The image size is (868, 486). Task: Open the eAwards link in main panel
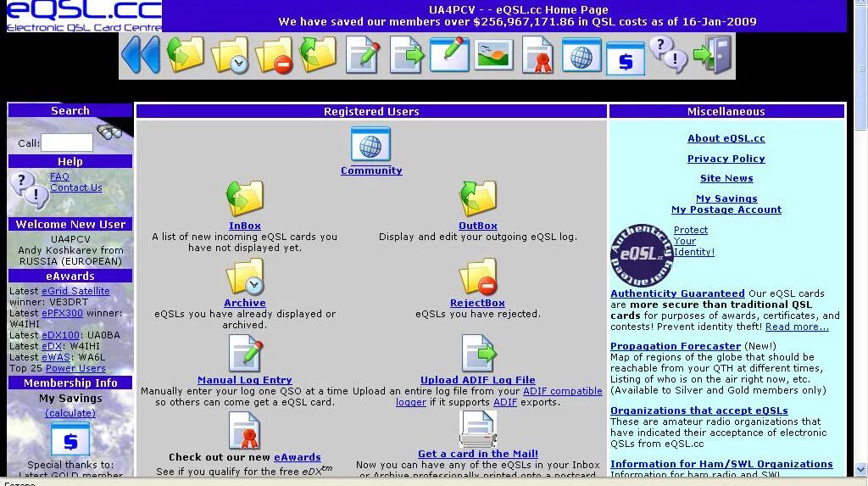click(x=298, y=457)
